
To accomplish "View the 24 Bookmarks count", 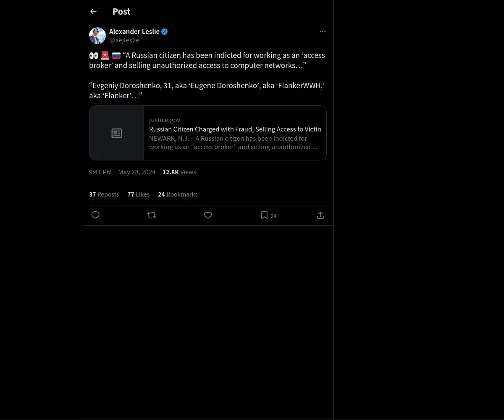I will 178,194.
